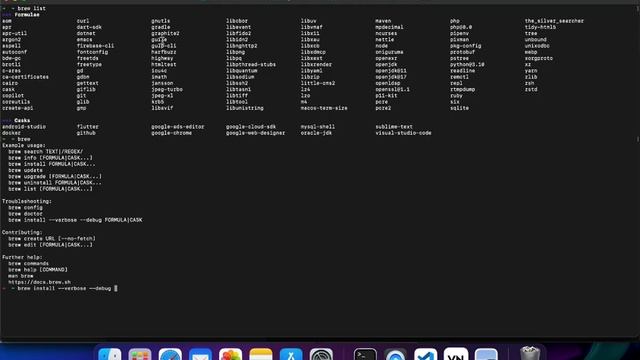Image resolution: width=640 pixels, height=360 pixels.
Task: Select the 'maven' formula
Action: (x=383, y=21)
